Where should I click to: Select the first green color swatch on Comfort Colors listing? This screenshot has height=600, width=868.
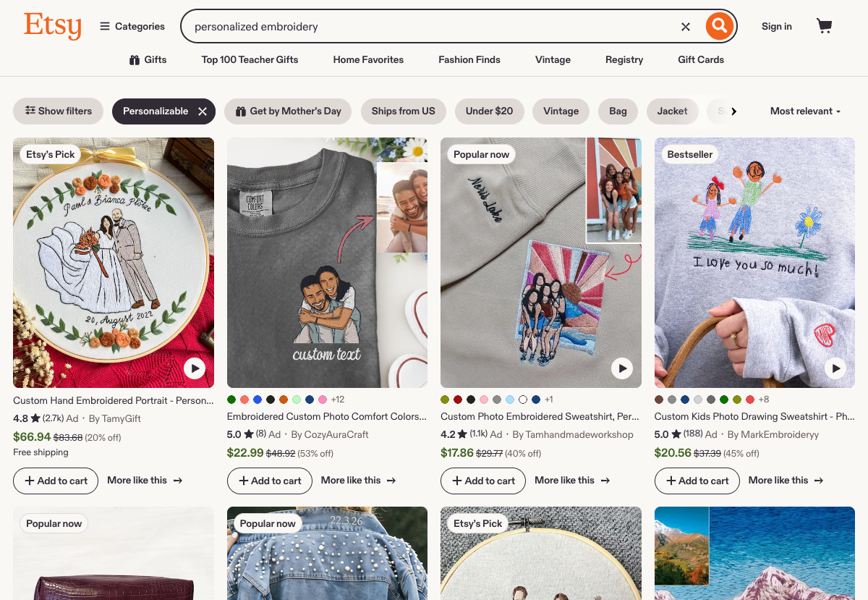[231, 400]
